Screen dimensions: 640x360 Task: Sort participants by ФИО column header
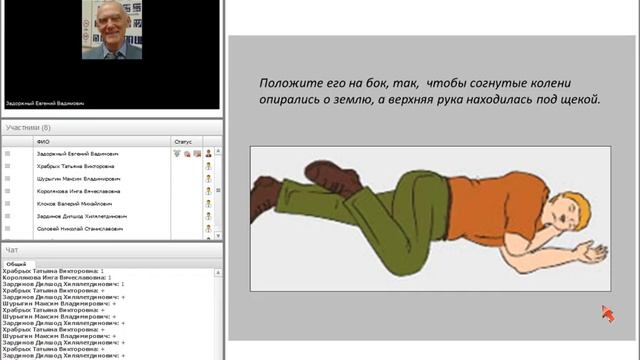[102, 142]
